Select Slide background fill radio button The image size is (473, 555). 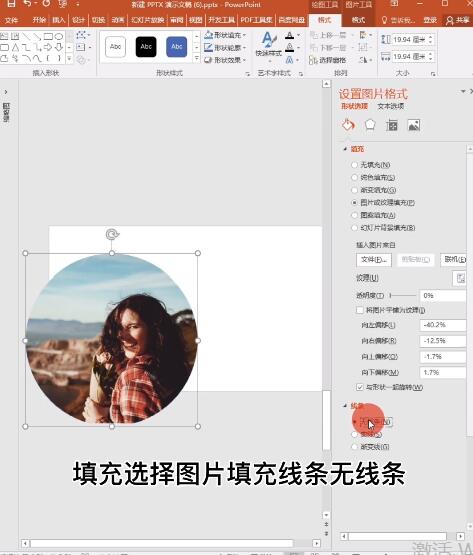pyautogui.click(x=354, y=228)
